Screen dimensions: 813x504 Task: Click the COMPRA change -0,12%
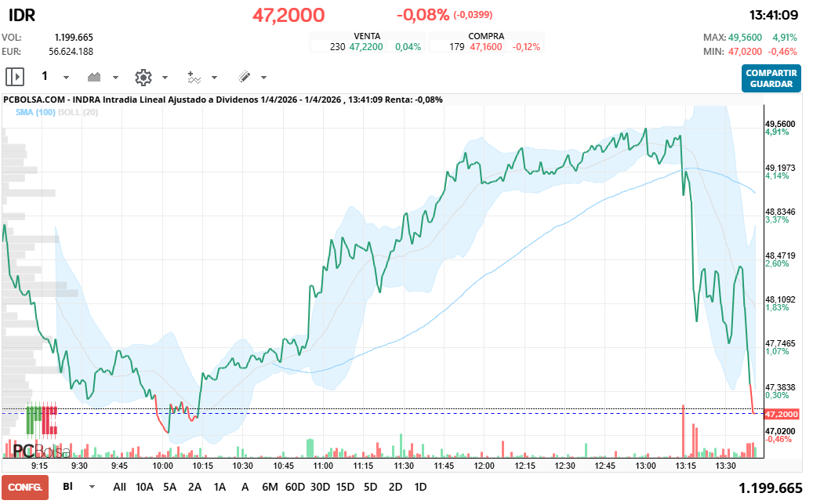[526, 47]
